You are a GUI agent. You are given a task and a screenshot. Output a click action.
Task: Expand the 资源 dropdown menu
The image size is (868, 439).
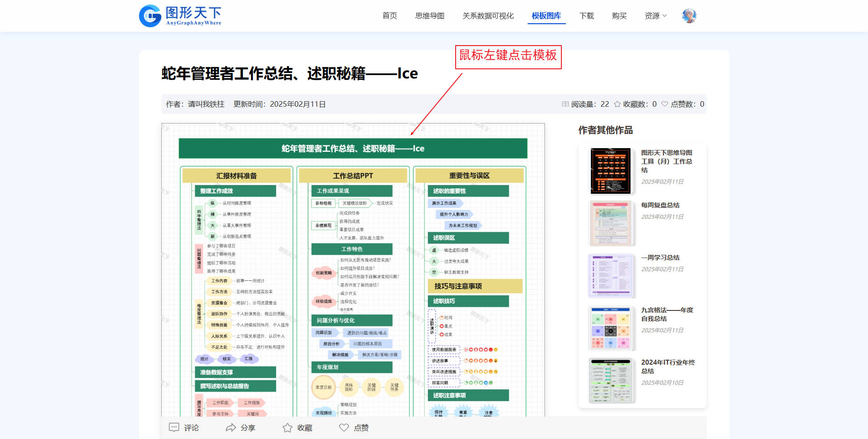655,16
